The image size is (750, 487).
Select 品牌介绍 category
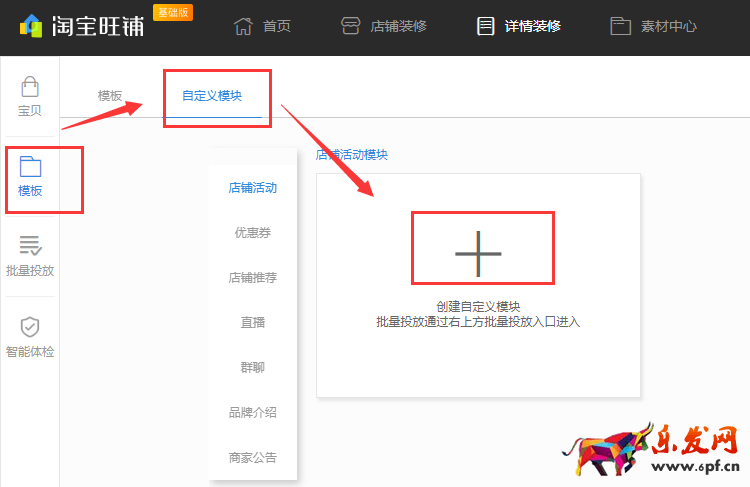tap(252, 413)
